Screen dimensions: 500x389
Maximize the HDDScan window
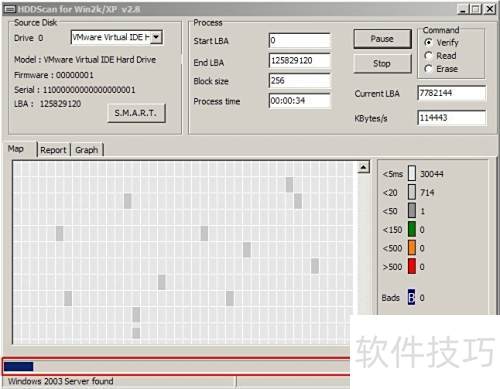click(476, 9)
